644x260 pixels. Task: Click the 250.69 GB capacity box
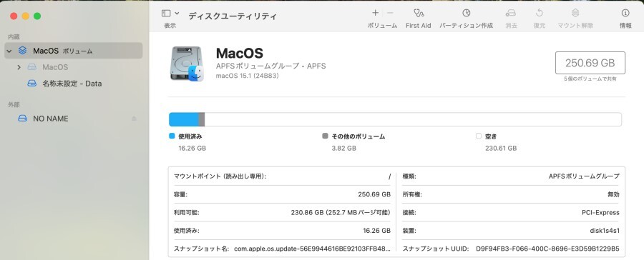[590, 63]
